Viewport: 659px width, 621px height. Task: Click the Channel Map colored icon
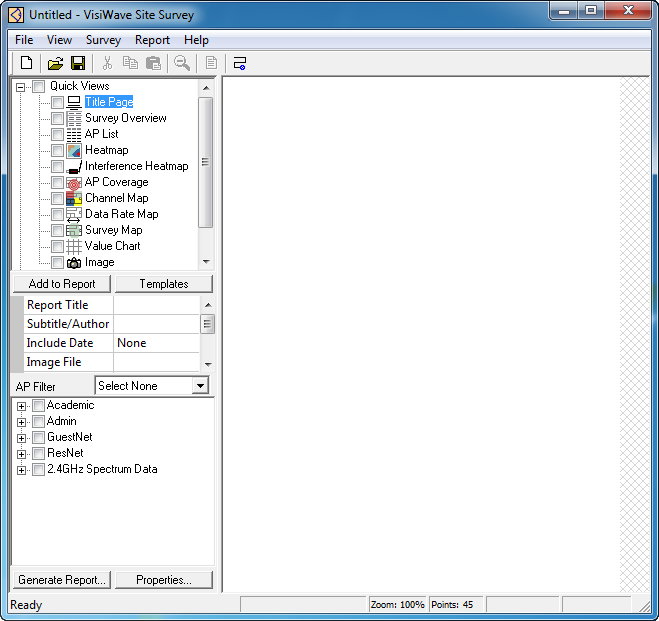click(74, 198)
